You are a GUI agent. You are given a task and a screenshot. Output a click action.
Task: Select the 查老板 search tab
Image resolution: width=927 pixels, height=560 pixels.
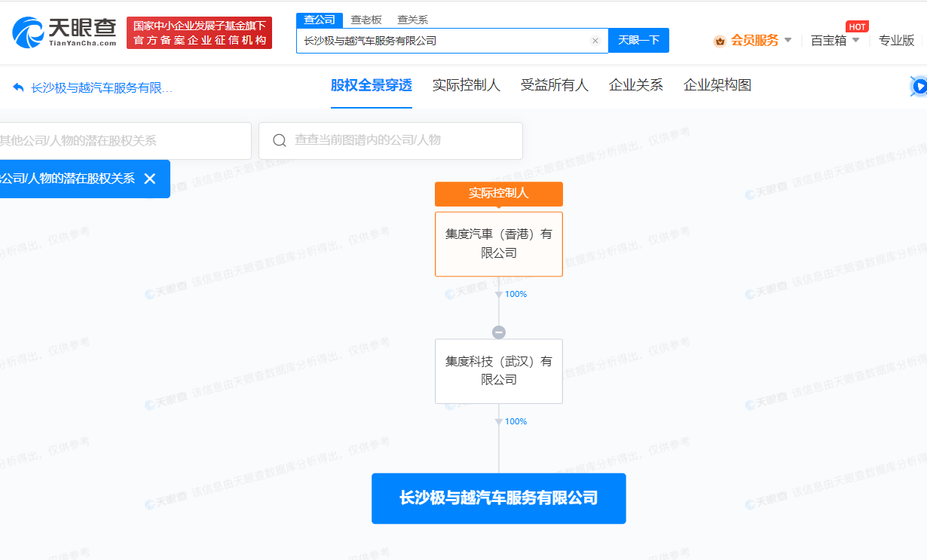point(366,20)
